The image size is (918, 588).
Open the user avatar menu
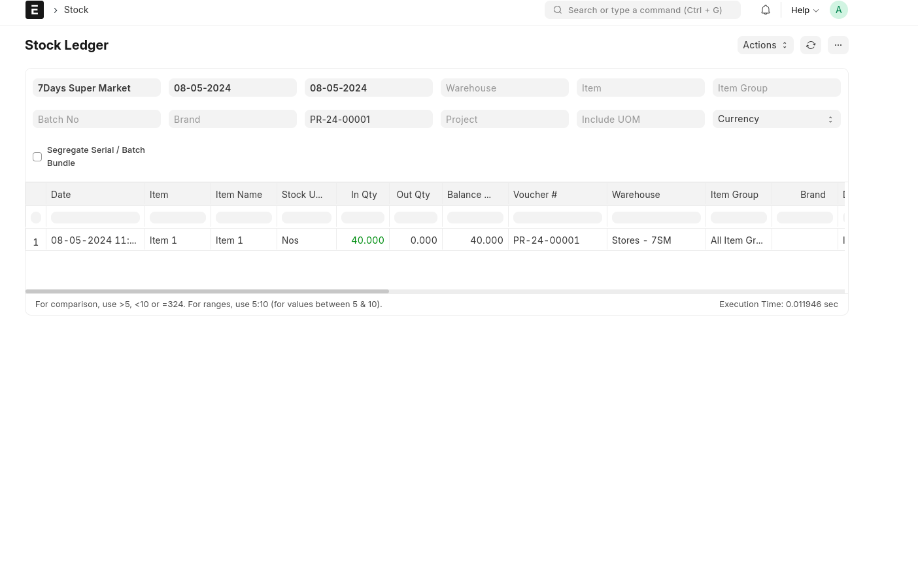[838, 10]
